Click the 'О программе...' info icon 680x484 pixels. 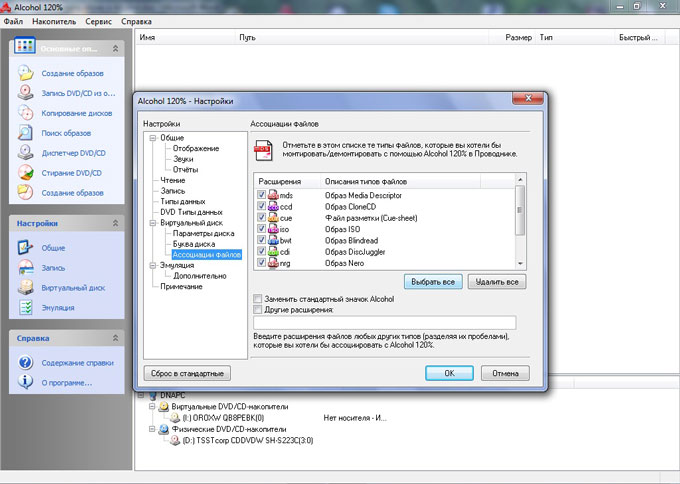pyautogui.click(x=26, y=382)
